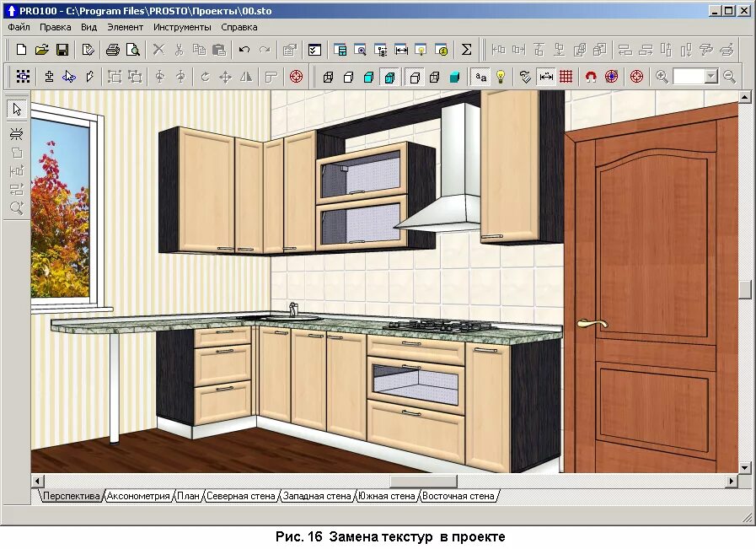Viewport: 756px width, 549px height.
Task: Click the new library page-pencil icon
Action: 88,49
